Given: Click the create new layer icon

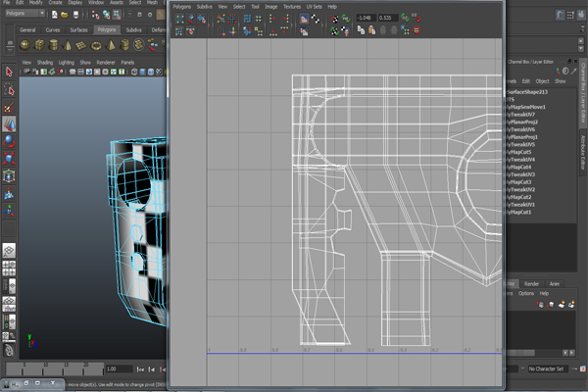Looking at the screenshot, I should (562, 305).
